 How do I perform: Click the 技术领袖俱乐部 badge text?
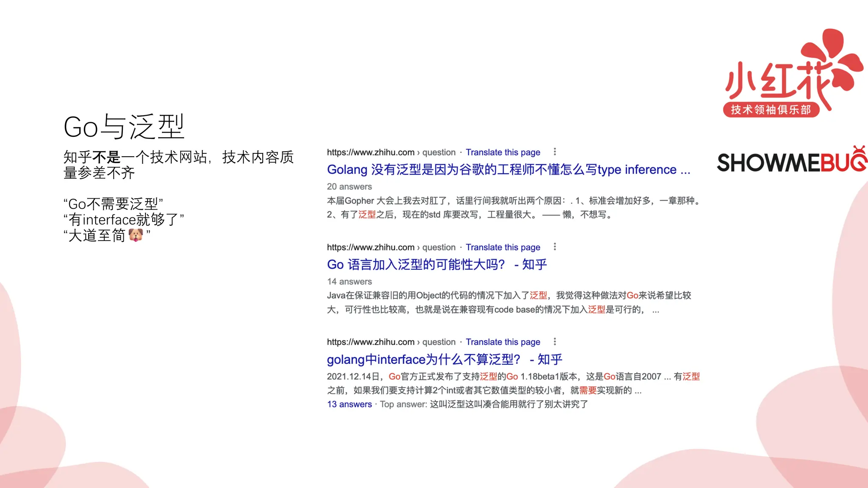coord(771,110)
